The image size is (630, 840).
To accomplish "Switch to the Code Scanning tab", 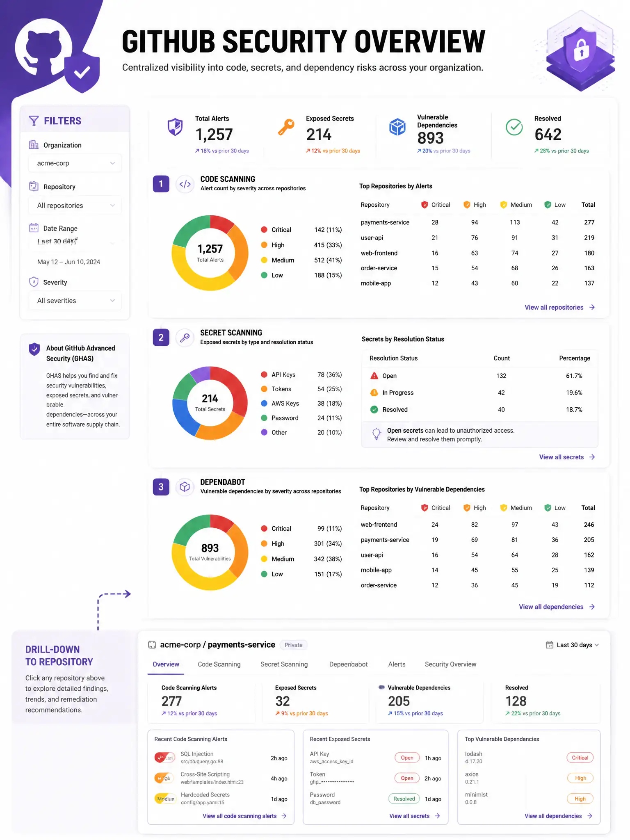I will click(x=219, y=664).
